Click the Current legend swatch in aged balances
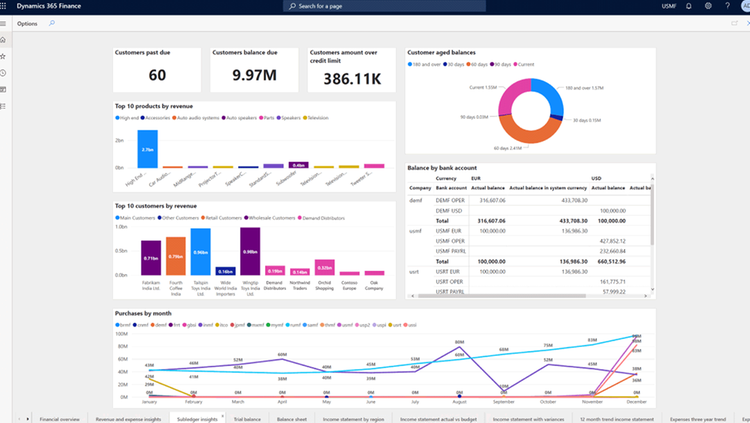Screen dimensions: 750x423 pos(515,64)
